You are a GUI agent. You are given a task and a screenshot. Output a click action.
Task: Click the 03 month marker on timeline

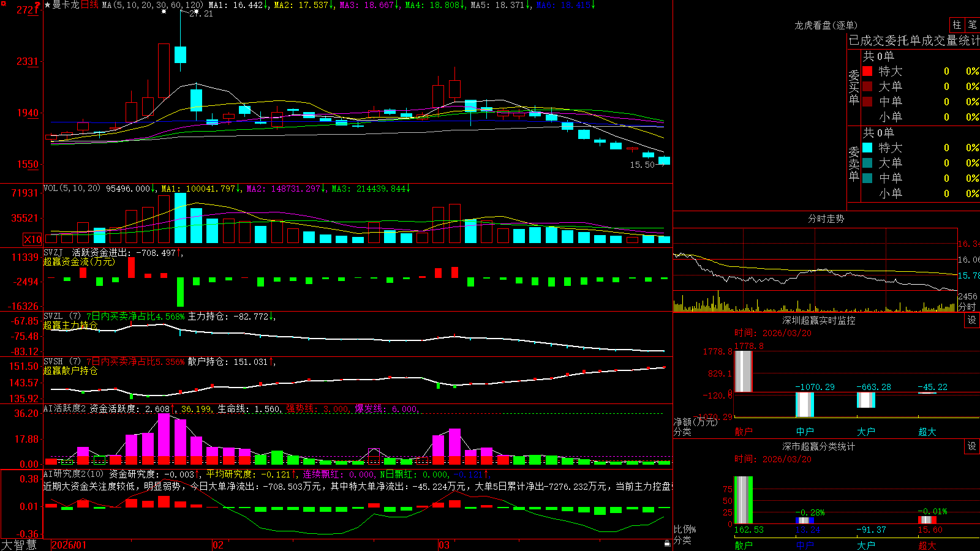coord(444,545)
